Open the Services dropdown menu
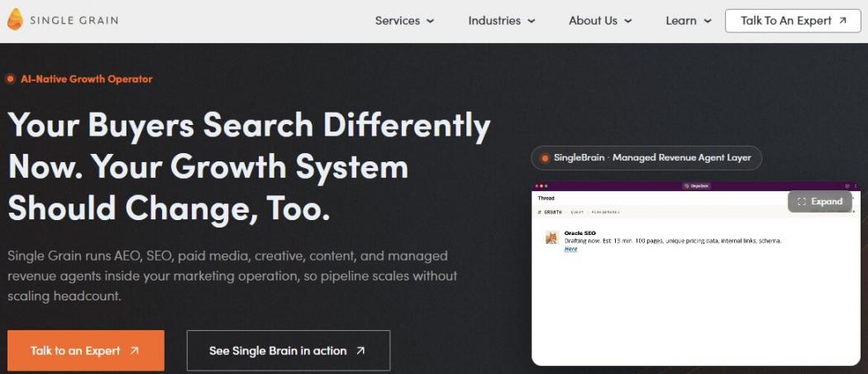The width and height of the screenshot is (868, 374). 405,21
